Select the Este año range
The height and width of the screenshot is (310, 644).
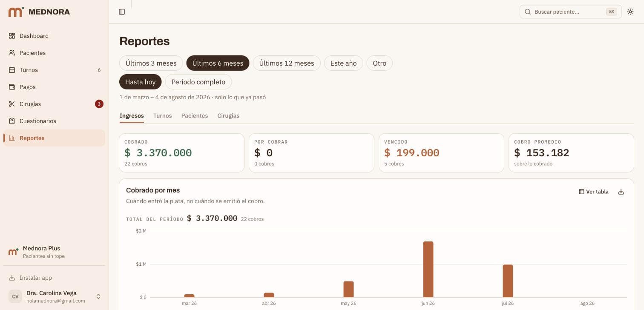pos(343,63)
